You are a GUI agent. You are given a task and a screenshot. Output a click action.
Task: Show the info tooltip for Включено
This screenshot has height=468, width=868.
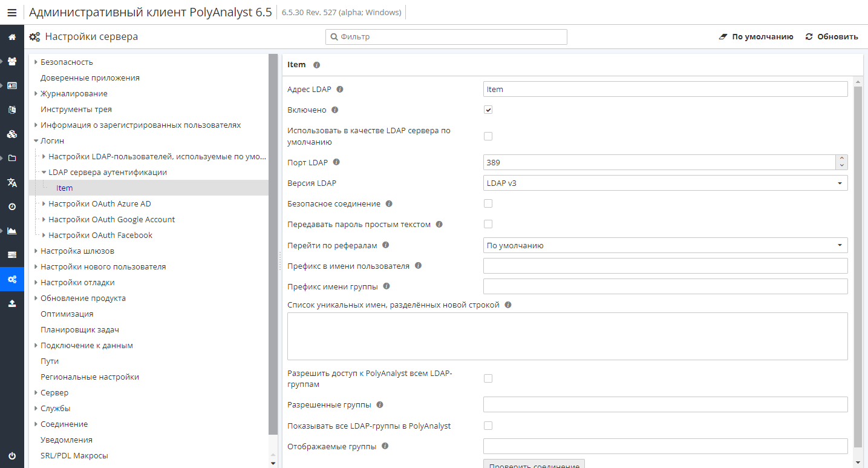pyautogui.click(x=335, y=110)
